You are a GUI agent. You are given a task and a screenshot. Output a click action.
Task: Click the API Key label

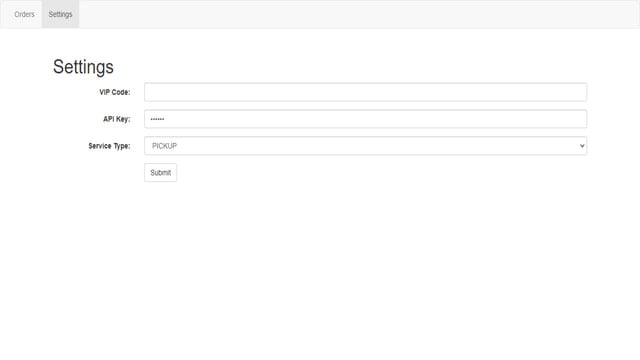pyautogui.click(x=117, y=119)
